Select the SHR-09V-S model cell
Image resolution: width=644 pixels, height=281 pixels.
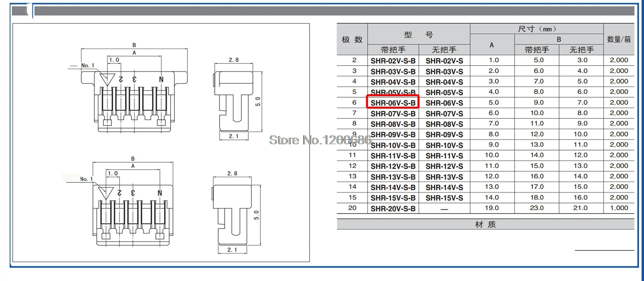444,135
